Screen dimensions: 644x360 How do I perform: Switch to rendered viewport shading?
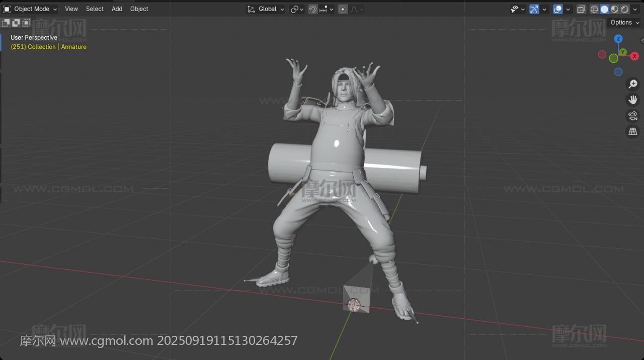(624, 9)
